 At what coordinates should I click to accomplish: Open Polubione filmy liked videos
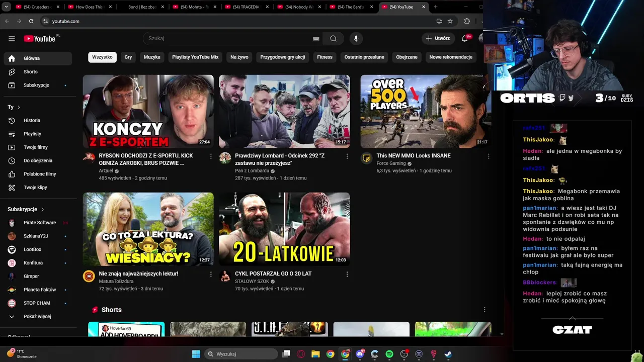(38, 174)
